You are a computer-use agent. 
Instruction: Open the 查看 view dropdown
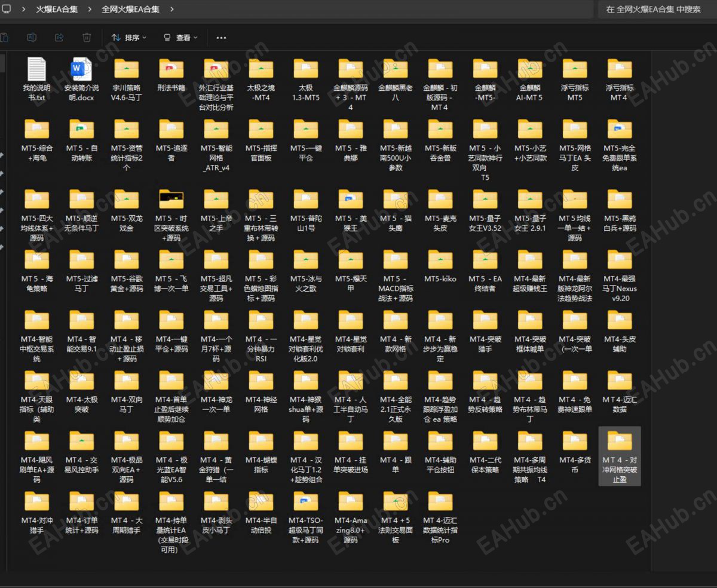pos(180,38)
